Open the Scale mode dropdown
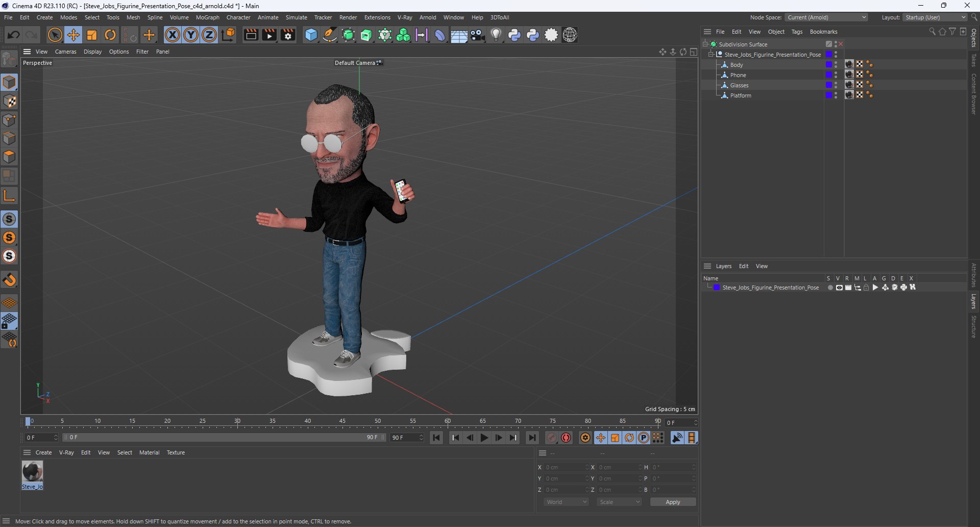This screenshot has height=527, width=980. pos(619,502)
